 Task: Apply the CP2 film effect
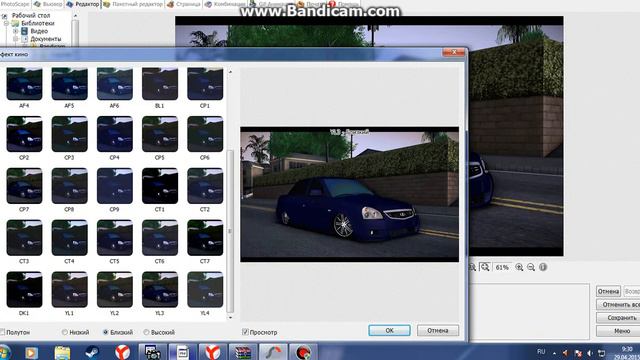pos(24,134)
